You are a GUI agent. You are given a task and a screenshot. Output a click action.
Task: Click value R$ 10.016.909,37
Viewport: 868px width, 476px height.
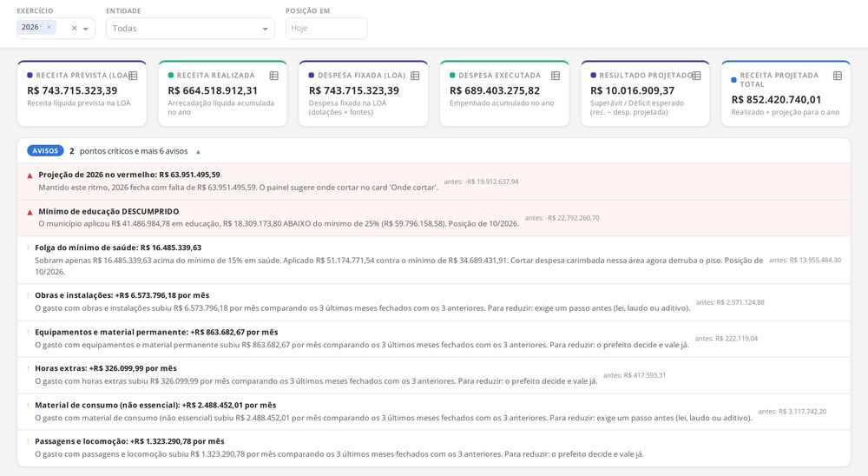click(x=632, y=90)
